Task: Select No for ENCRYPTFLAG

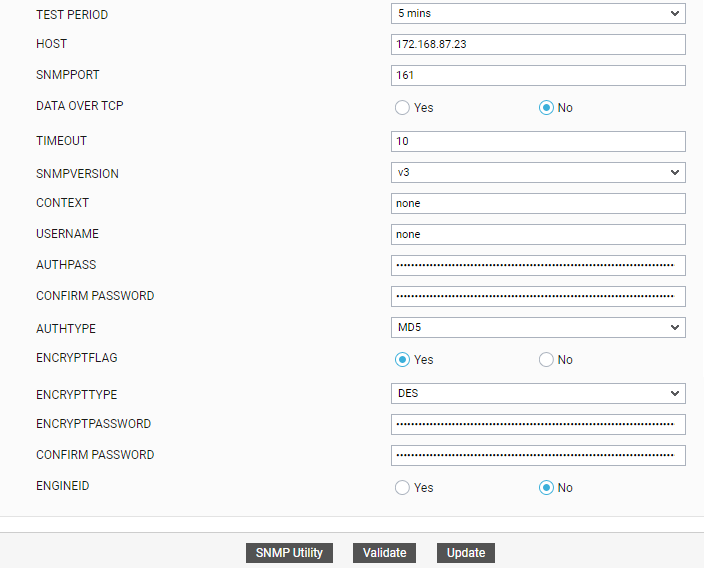Action: pos(546,360)
